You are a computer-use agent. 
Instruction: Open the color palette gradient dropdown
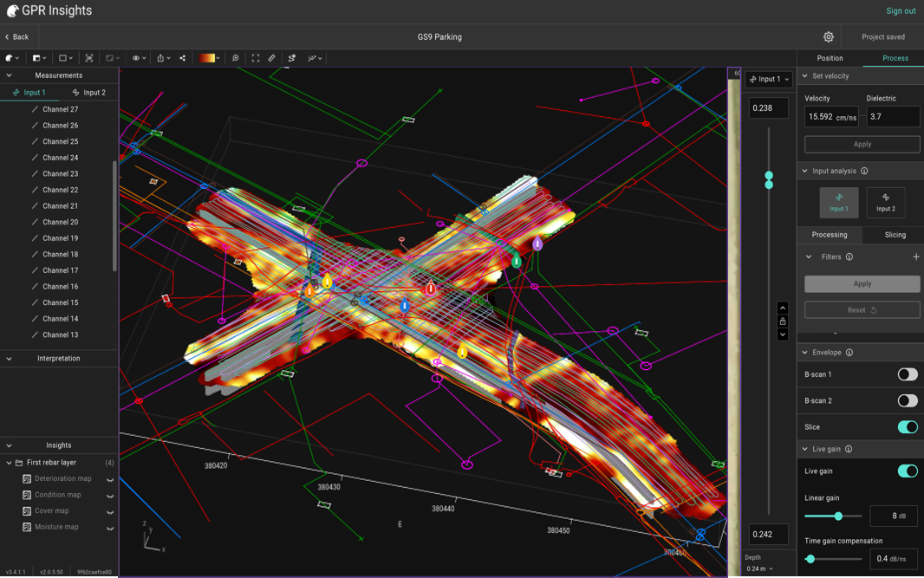tap(209, 58)
